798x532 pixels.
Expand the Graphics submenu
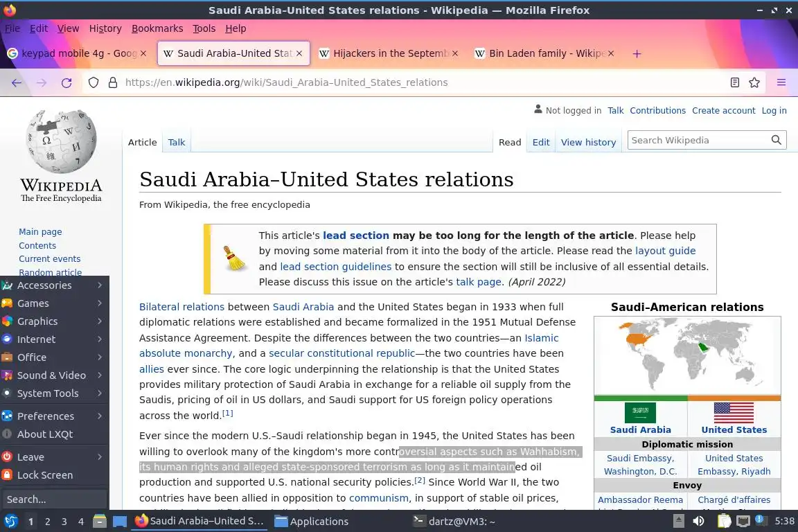55,321
